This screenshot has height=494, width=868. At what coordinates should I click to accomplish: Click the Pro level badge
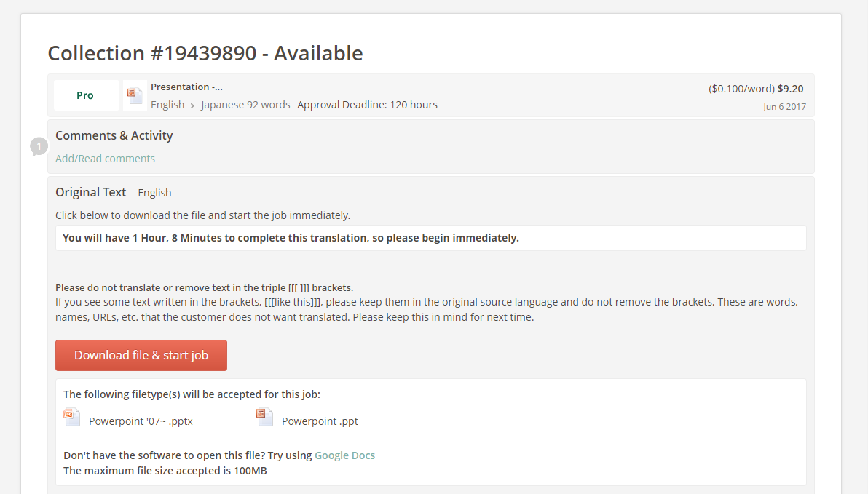click(x=86, y=95)
